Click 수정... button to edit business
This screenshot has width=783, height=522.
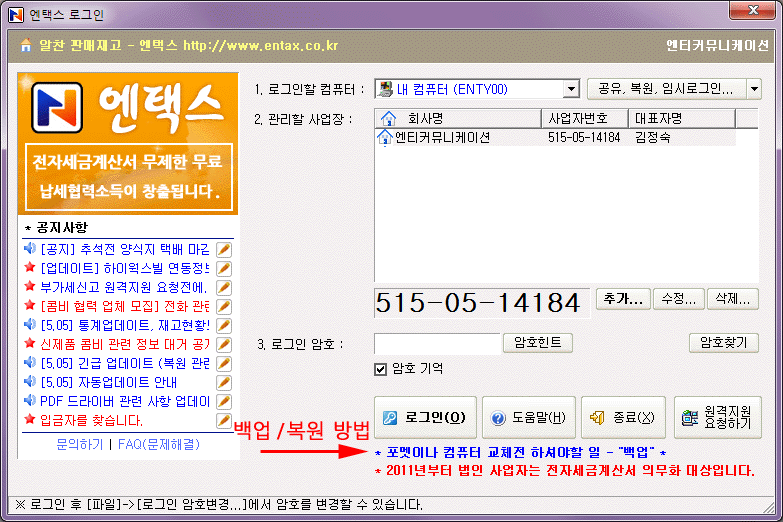coord(679,299)
